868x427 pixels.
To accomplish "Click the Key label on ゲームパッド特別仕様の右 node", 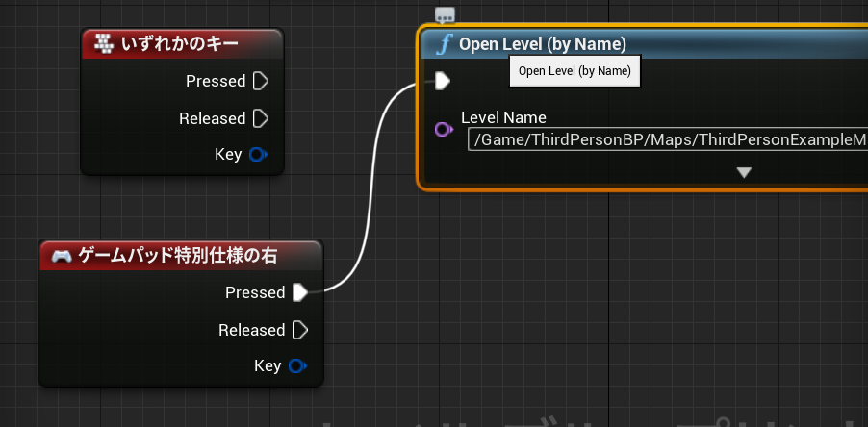I will [268, 366].
